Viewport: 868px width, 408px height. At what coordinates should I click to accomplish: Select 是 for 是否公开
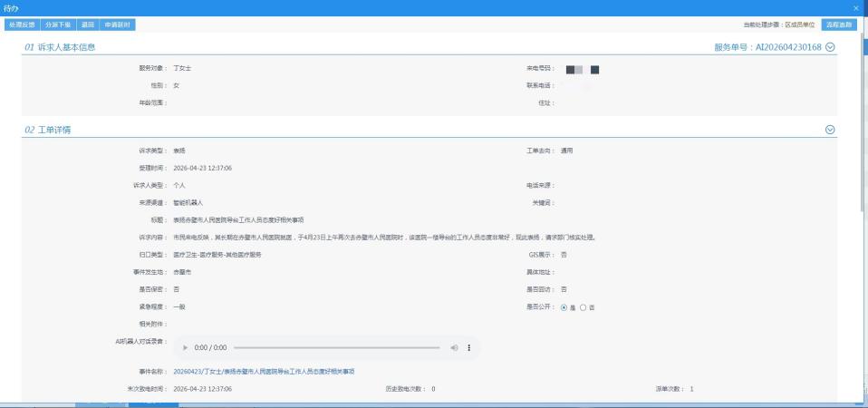coord(564,307)
